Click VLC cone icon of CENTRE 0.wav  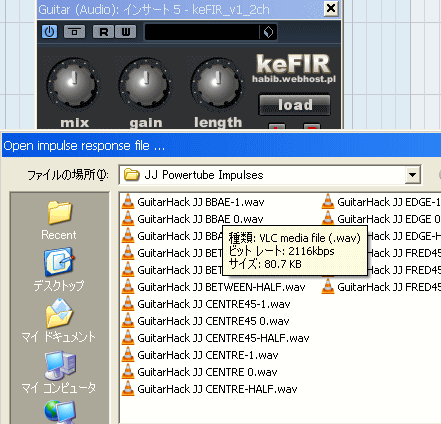[x=128, y=372]
